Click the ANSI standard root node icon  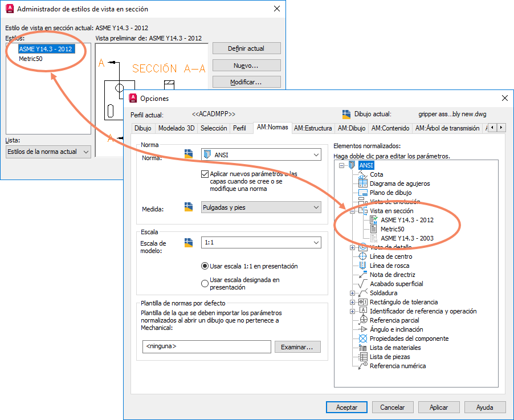[352, 165]
